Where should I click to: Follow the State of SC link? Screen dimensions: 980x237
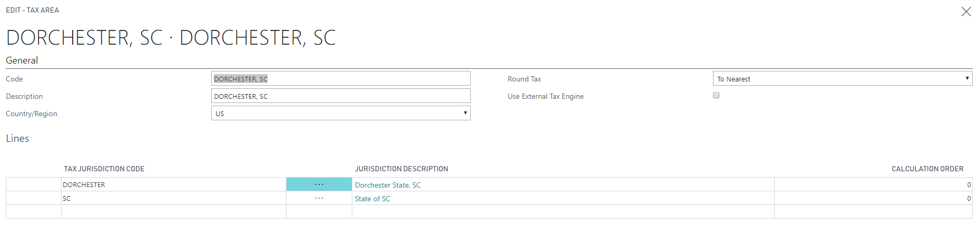pyautogui.click(x=372, y=199)
